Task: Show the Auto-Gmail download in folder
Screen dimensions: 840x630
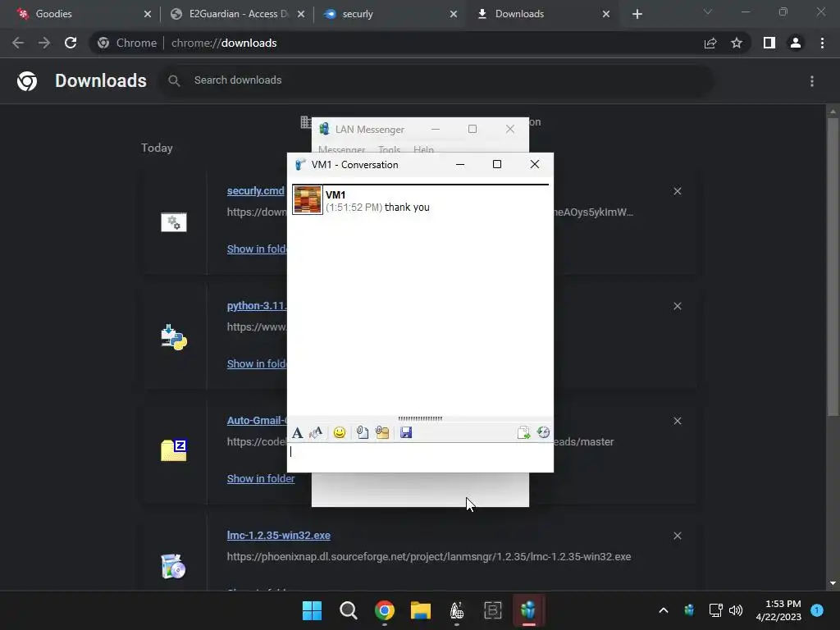Action: coord(260,478)
